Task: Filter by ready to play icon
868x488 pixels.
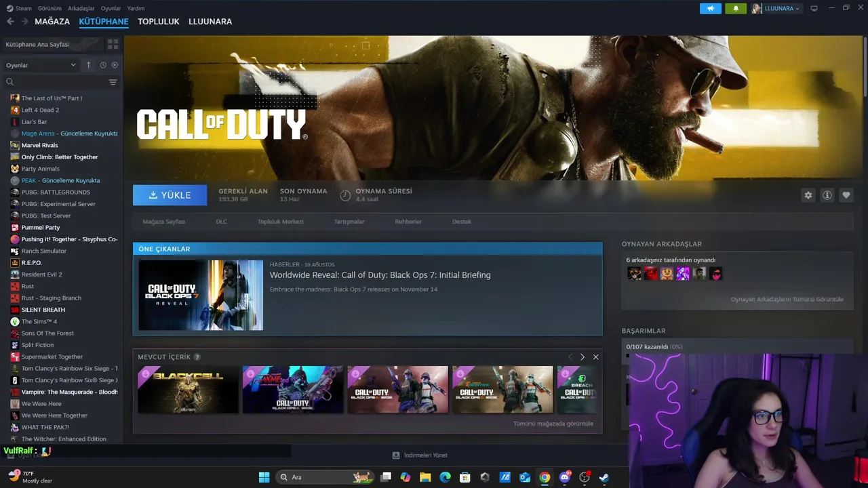Action: (115, 65)
